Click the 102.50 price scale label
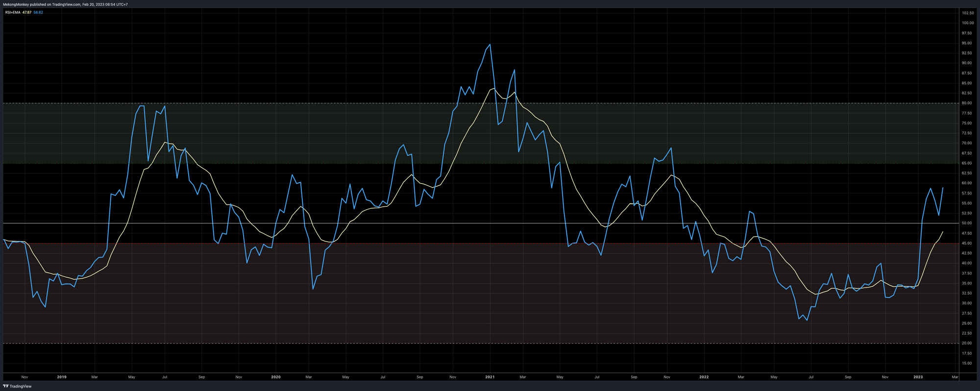The height and width of the screenshot is (391, 980). coord(968,13)
